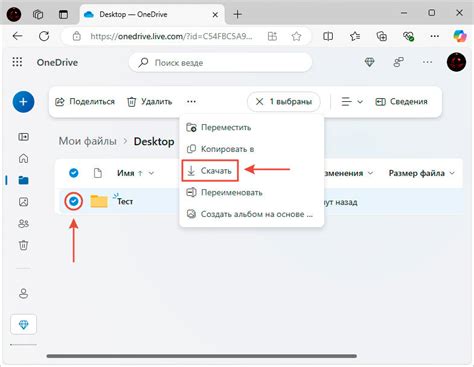Click the OneDrive brand link
This screenshot has width=474, height=367.
[57, 62]
